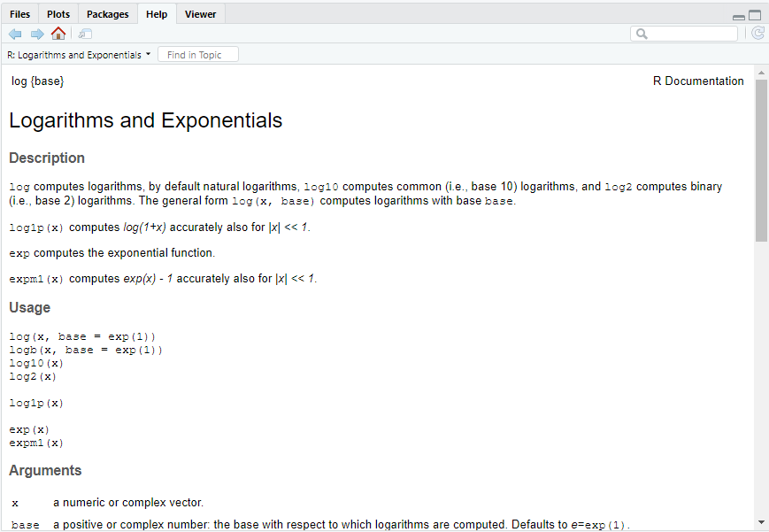Open the topic history dropdown
Screen dimensions: 769x532
pyautogui.click(x=80, y=55)
